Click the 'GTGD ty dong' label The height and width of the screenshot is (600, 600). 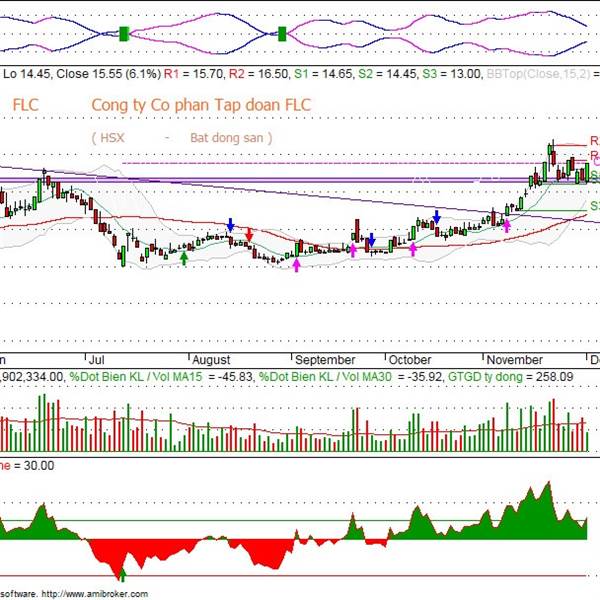coord(485,377)
